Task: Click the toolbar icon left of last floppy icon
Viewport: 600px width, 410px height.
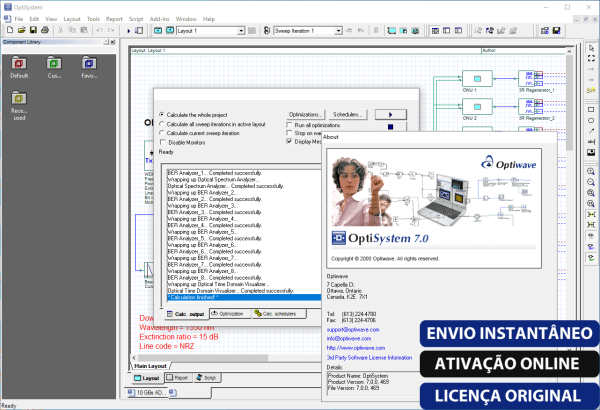Action: pos(545,31)
